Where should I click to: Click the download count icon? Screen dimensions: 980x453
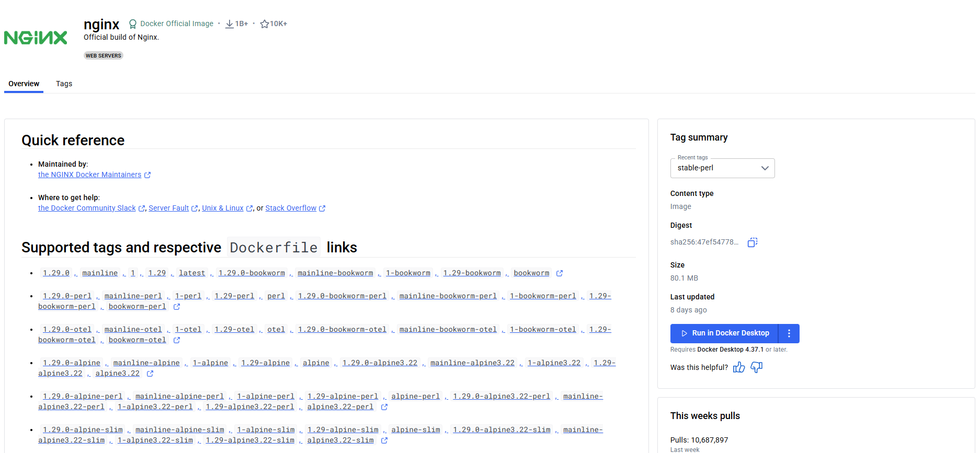[229, 24]
